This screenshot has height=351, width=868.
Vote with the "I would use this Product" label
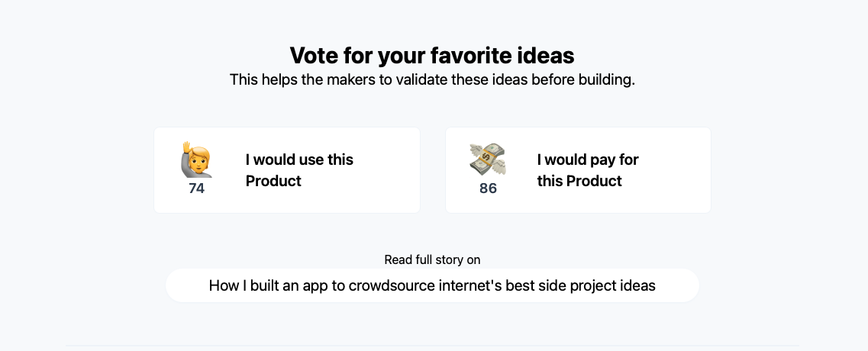tap(299, 170)
